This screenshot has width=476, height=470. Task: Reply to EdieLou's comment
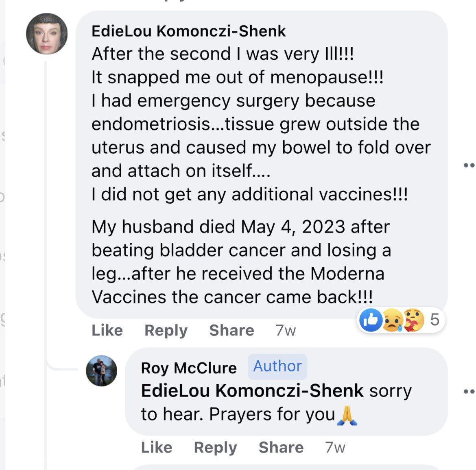166,330
